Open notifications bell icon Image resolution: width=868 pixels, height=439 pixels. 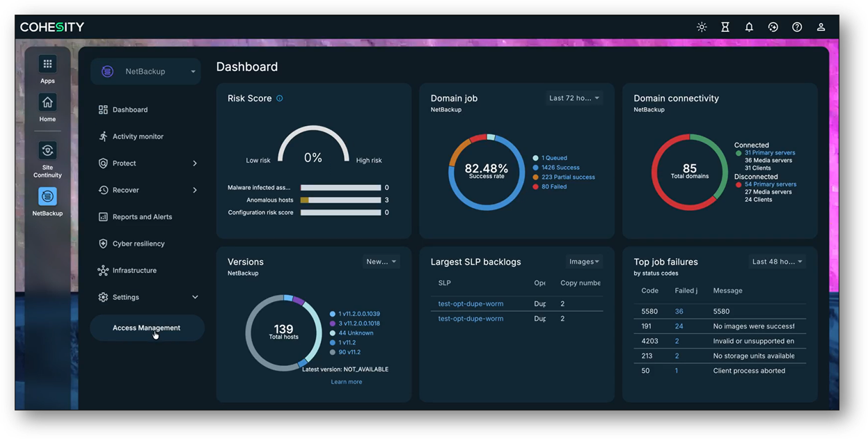tap(749, 27)
